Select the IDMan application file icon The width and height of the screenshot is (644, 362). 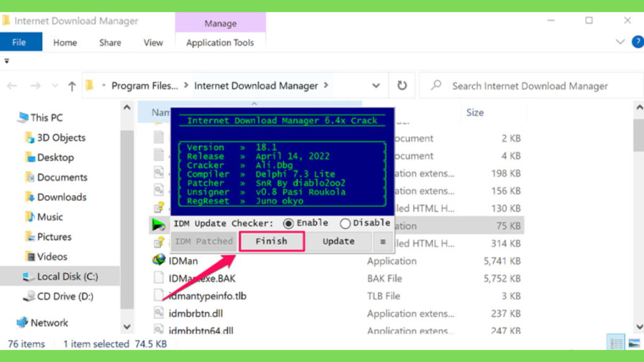[x=158, y=260]
